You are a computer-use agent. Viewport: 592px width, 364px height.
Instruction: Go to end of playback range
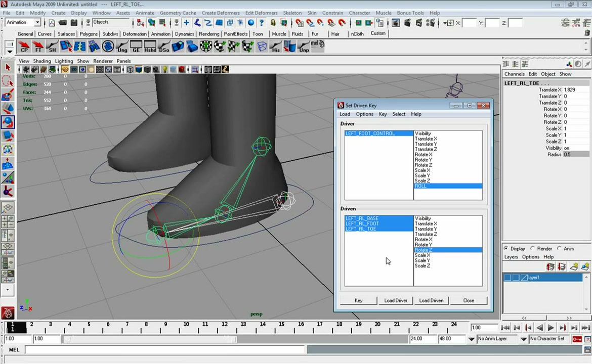pos(585,328)
